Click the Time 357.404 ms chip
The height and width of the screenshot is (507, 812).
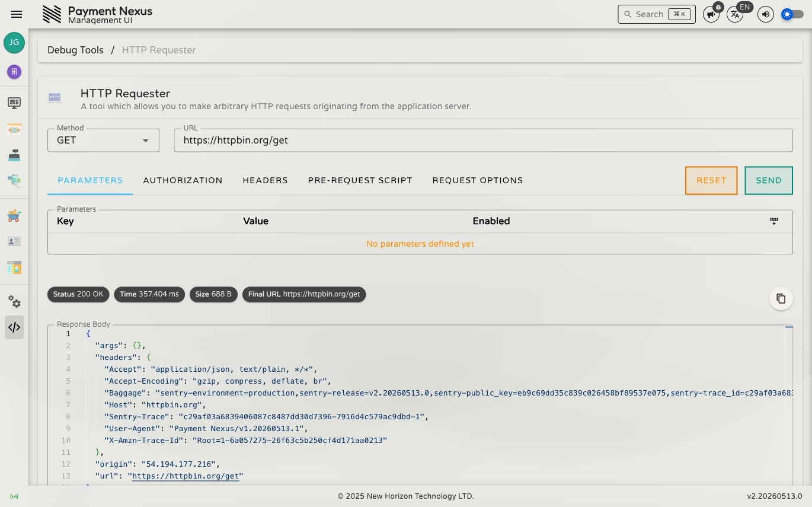[149, 294]
